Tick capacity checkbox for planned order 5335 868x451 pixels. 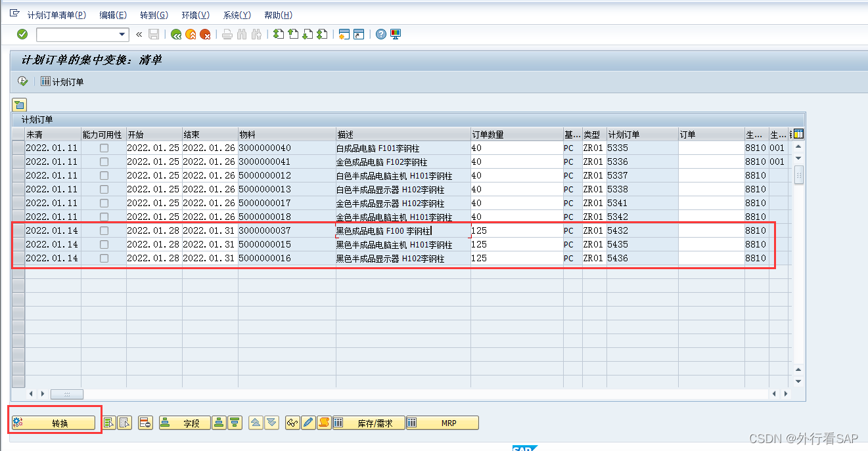click(104, 148)
